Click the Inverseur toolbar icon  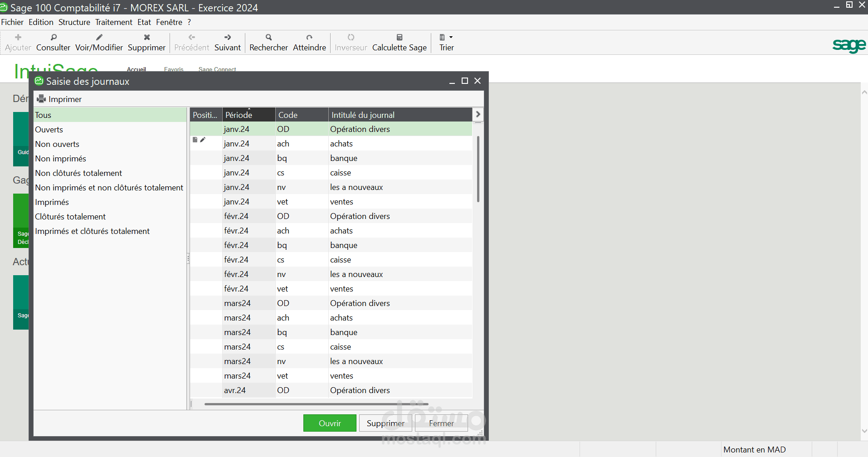click(351, 37)
